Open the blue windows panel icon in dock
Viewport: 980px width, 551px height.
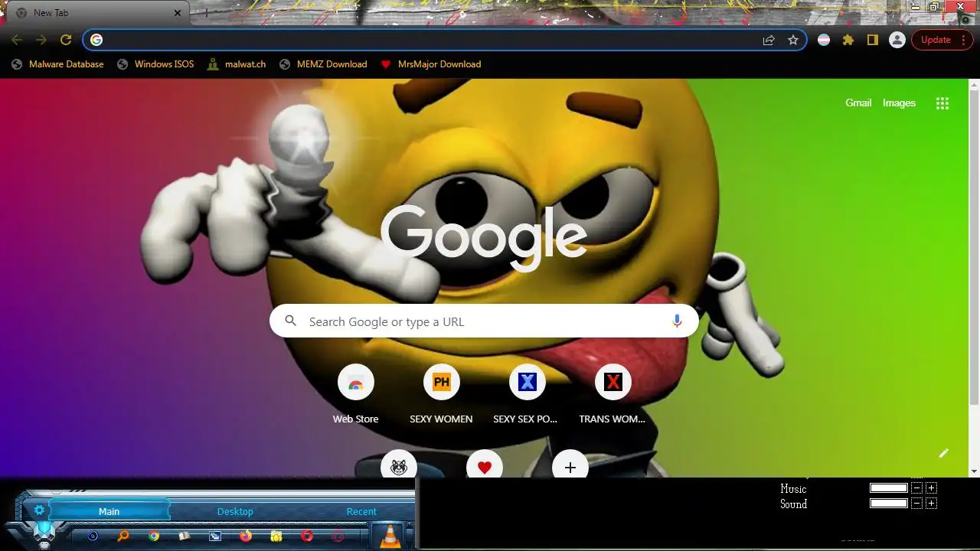coord(215,536)
